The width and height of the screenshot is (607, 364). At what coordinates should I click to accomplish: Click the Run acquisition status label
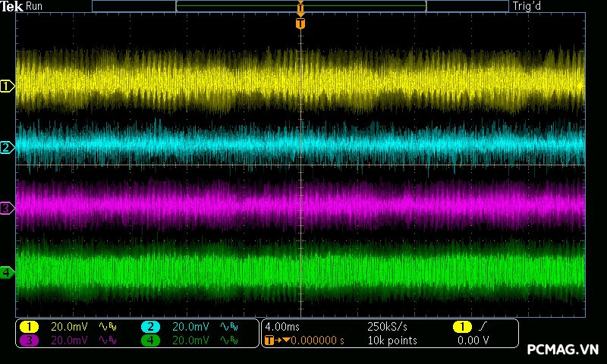[x=35, y=6]
